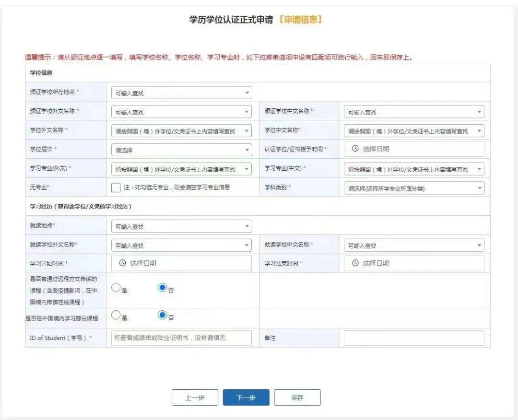Select 是 for 是否在中国境内学习部分课程
Image resolution: width=518 pixels, height=420 pixels.
[116, 315]
